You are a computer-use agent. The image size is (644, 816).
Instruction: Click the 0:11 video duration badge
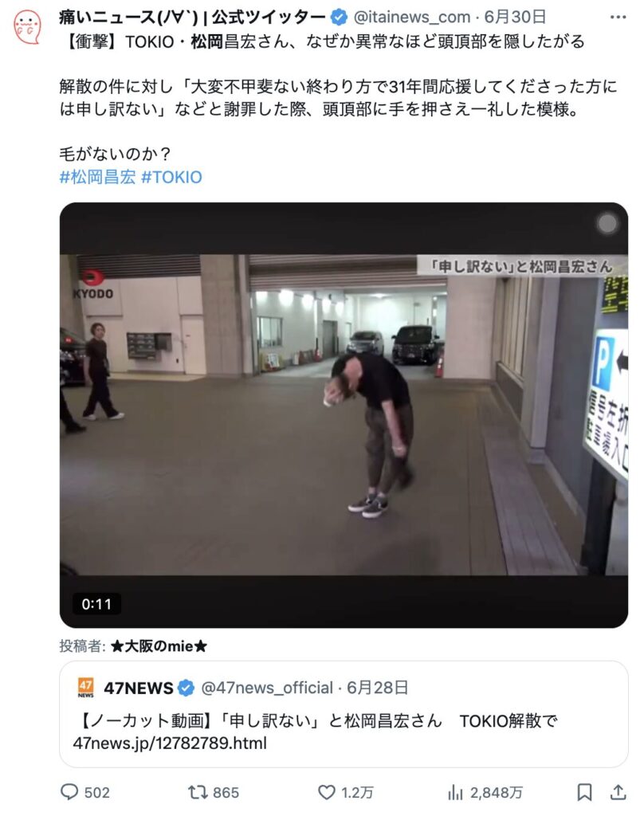[x=96, y=604]
